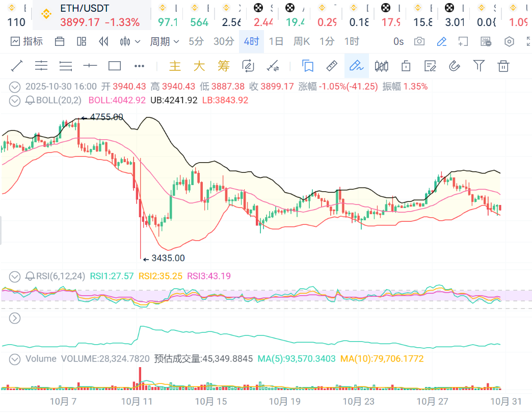Open the hexagon settings icon
532x413 pixels.
[509, 42]
